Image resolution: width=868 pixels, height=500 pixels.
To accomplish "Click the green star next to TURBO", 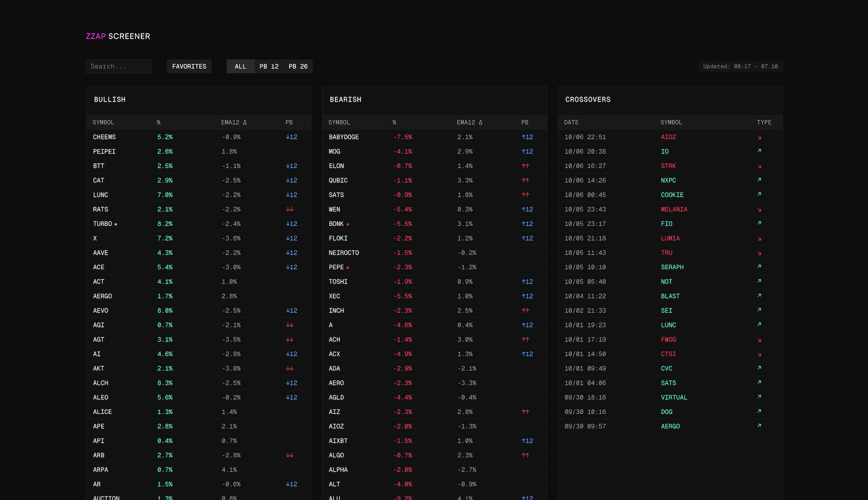I will (x=116, y=224).
